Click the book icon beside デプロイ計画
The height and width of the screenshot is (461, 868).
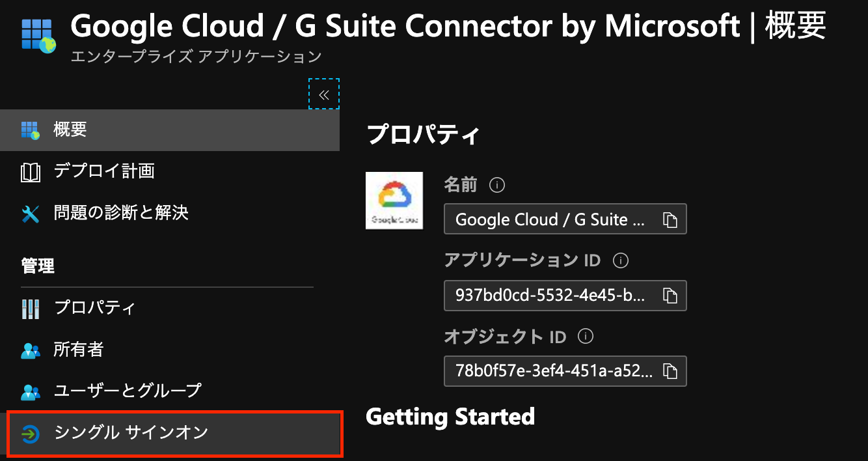tap(29, 171)
